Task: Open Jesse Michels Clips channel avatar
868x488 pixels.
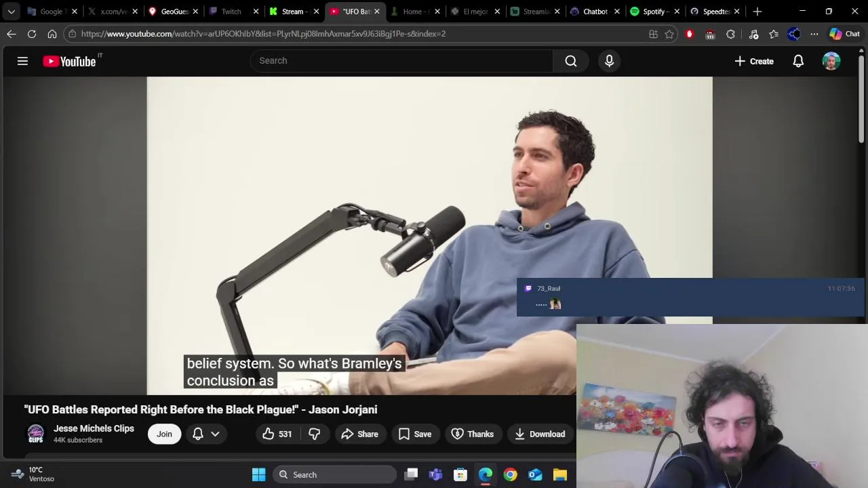Action: tap(36, 434)
